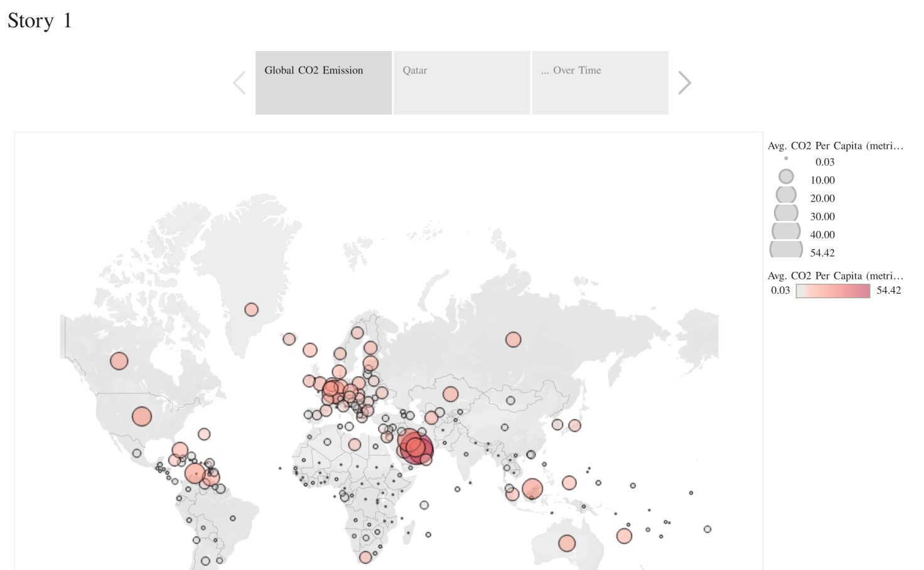Click the Story 1 title text
Viewport: 924px width, 570px height.
coord(40,21)
